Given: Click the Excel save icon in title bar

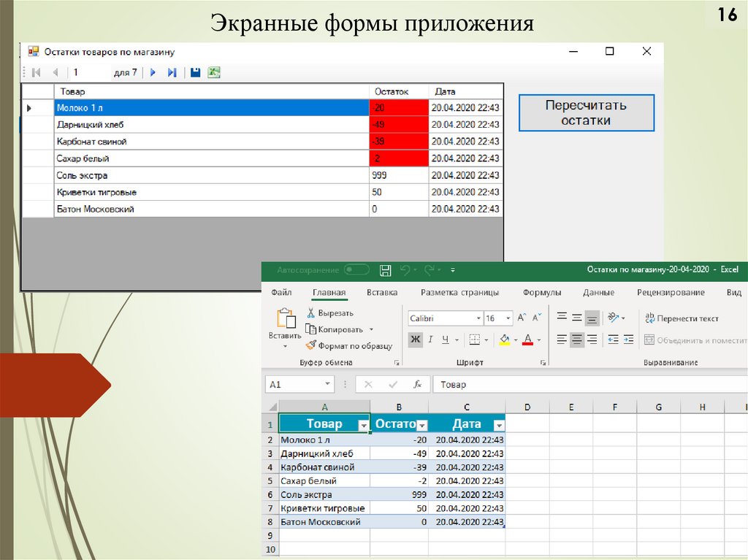Looking at the screenshot, I should click(386, 270).
